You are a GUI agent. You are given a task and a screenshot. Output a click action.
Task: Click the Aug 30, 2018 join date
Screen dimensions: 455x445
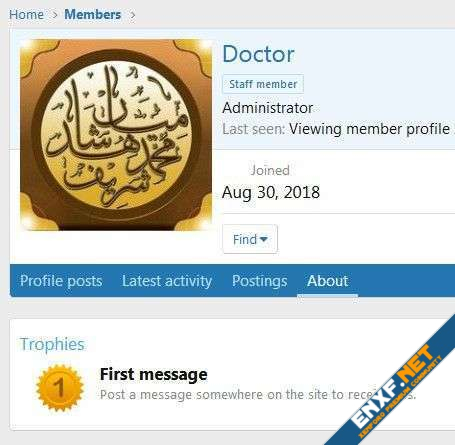(271, 192)
